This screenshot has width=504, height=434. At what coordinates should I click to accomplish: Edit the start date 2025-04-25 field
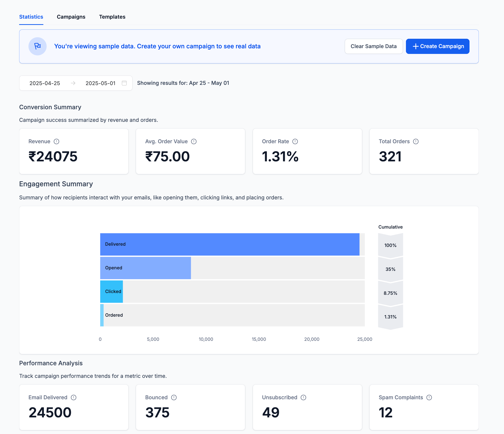coord(45,83)
